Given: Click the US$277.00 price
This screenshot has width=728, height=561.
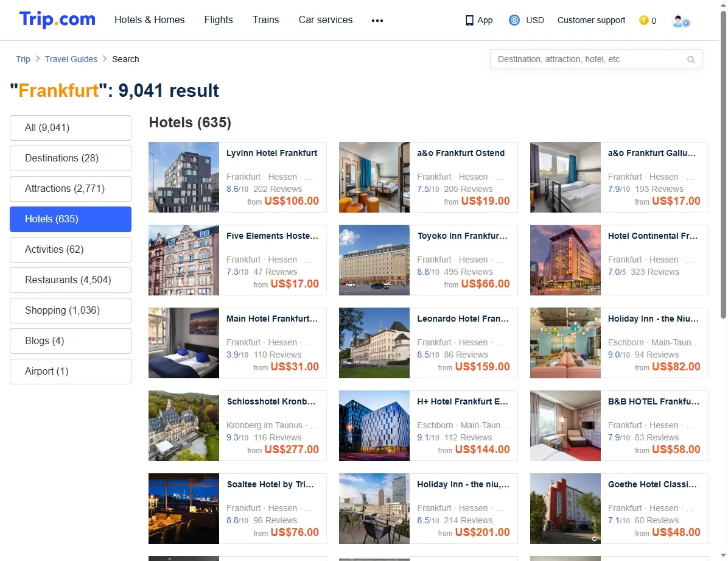Looking at the screenshot, I should [292, 450].
